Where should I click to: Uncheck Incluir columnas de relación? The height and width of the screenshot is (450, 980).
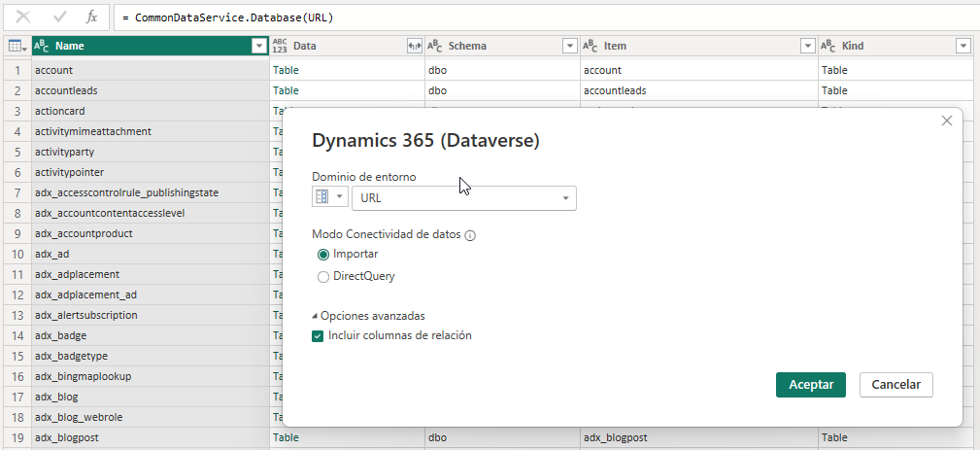[318, 336]
